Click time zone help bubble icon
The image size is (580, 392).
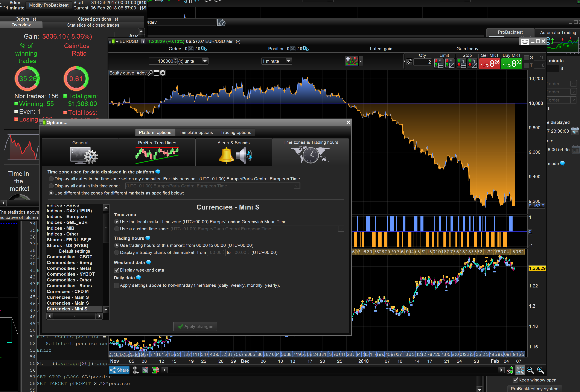click(x=158, y=172)
